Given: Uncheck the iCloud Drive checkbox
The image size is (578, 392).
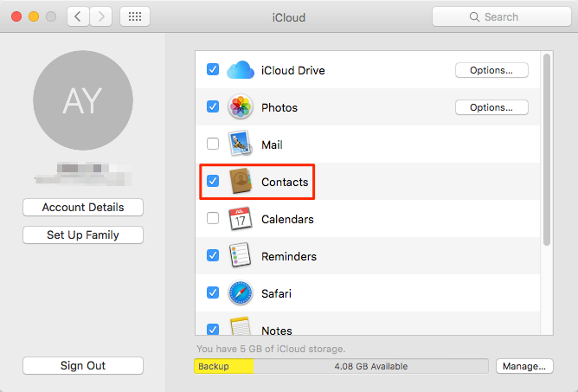Looking at the screenshot, I should (x=213, y=69).
